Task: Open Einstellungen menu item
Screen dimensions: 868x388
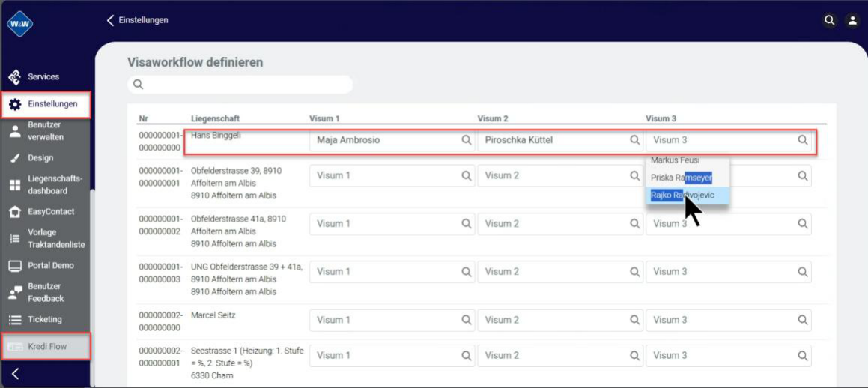Action: 46,104
